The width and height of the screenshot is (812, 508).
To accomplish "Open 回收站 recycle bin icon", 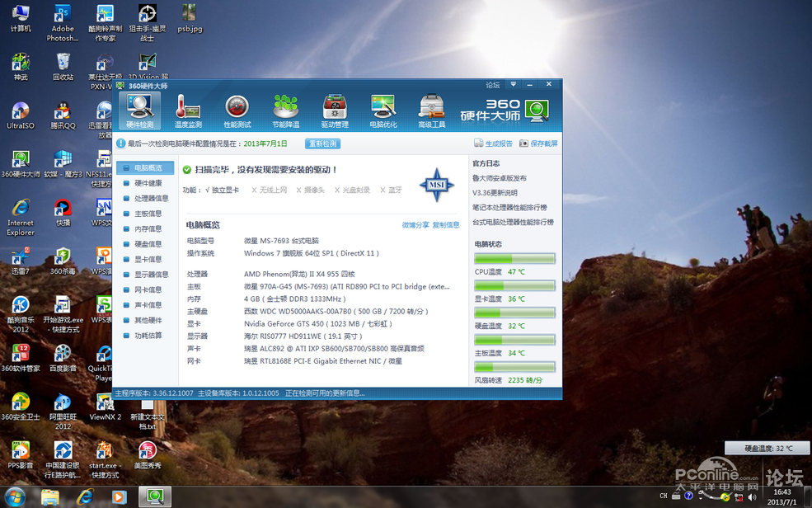I will point(63,67).
